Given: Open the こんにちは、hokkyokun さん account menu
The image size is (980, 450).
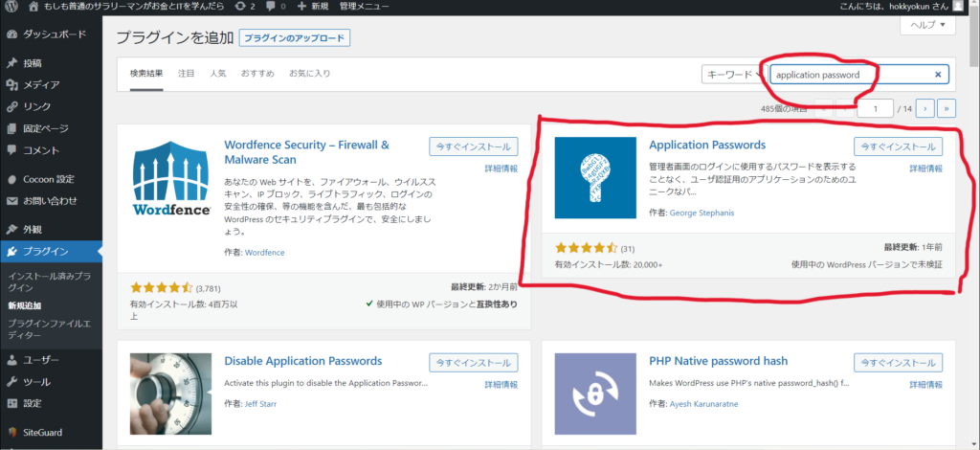Looking at the screenshot, I should click(903, 7).
